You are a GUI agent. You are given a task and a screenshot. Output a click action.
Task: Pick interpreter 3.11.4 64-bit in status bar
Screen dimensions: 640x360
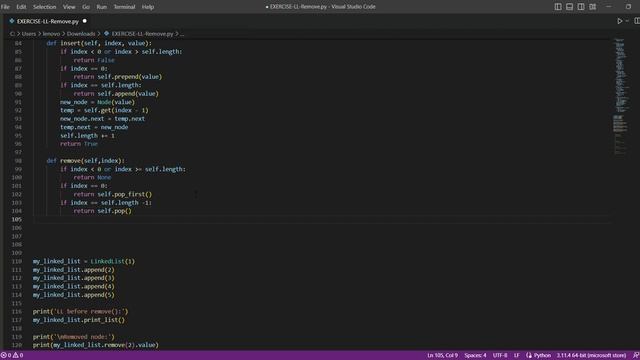tap(591, 355)
